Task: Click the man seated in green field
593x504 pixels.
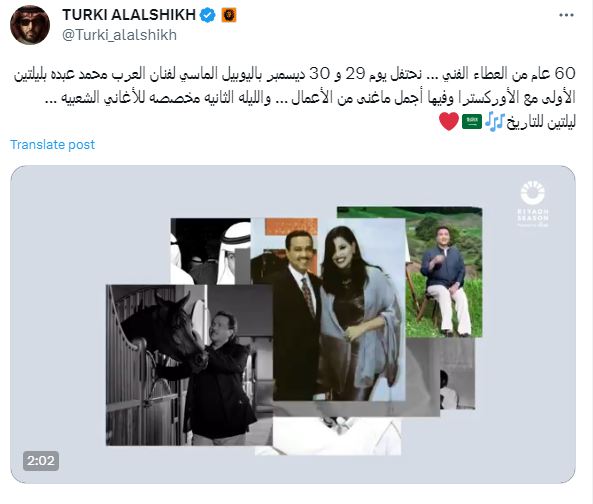Action: point(444,272)
